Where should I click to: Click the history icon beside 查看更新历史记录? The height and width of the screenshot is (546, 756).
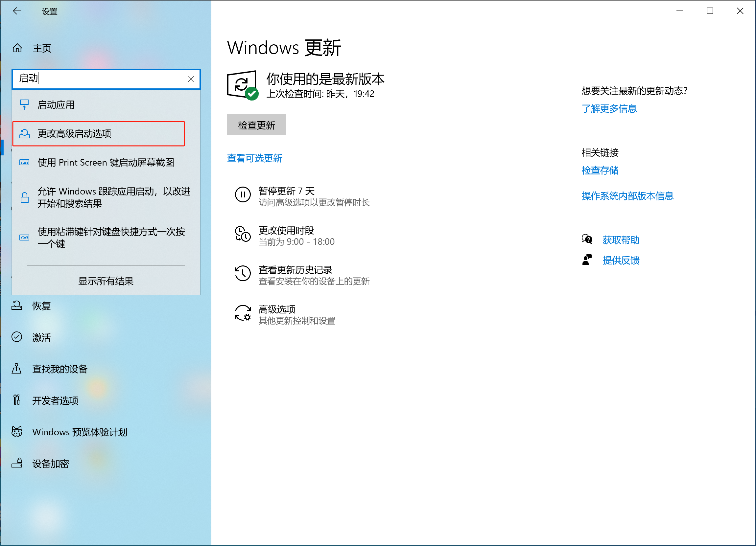(243, 273)
